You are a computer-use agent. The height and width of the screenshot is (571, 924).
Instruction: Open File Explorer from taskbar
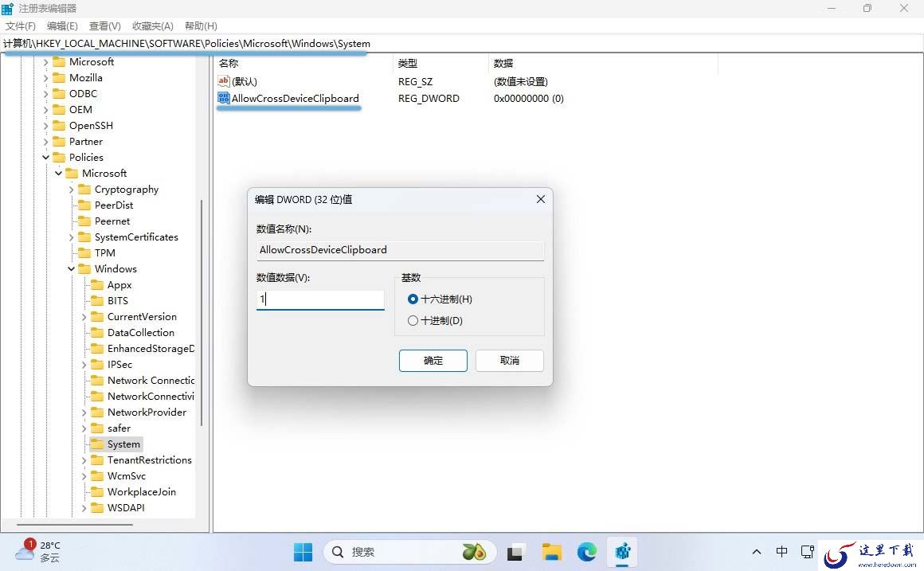point(551,552)
